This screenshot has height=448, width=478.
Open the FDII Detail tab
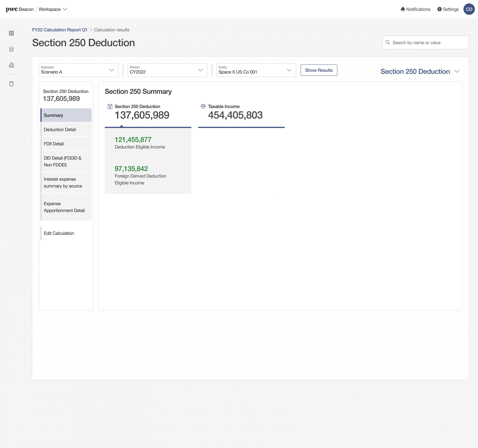click(66, 144)
